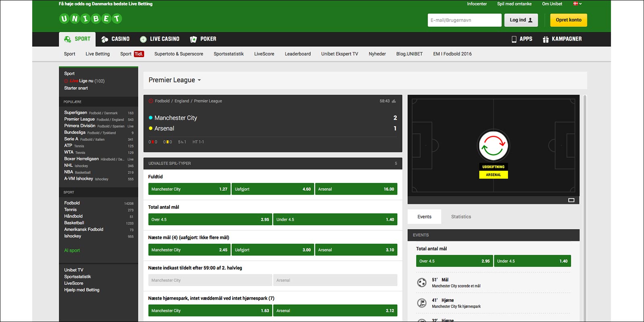
Task: Click the substitution icon on pitch
Action: pos(493,146)
